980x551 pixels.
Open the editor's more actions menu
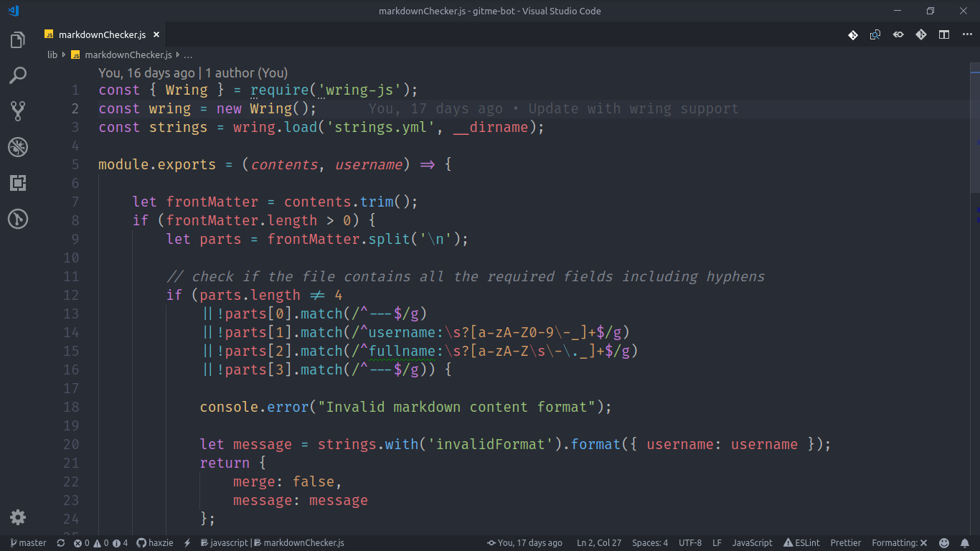pos(967,34)
